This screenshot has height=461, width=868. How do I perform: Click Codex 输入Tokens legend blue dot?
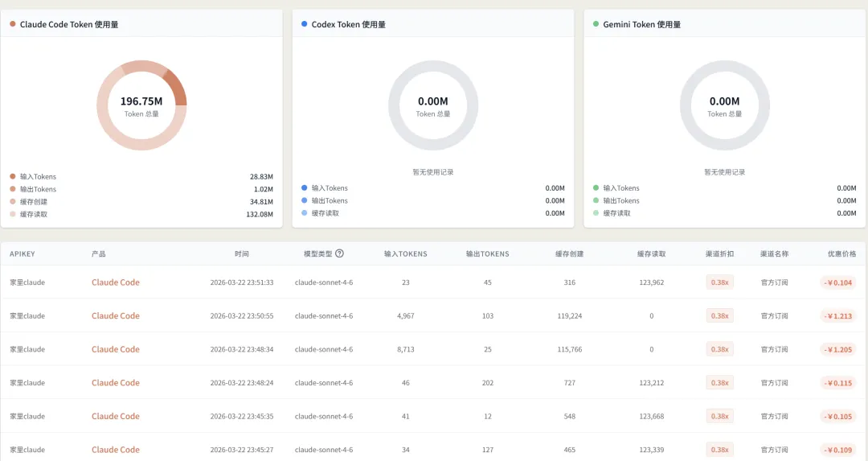pos(304,187)
